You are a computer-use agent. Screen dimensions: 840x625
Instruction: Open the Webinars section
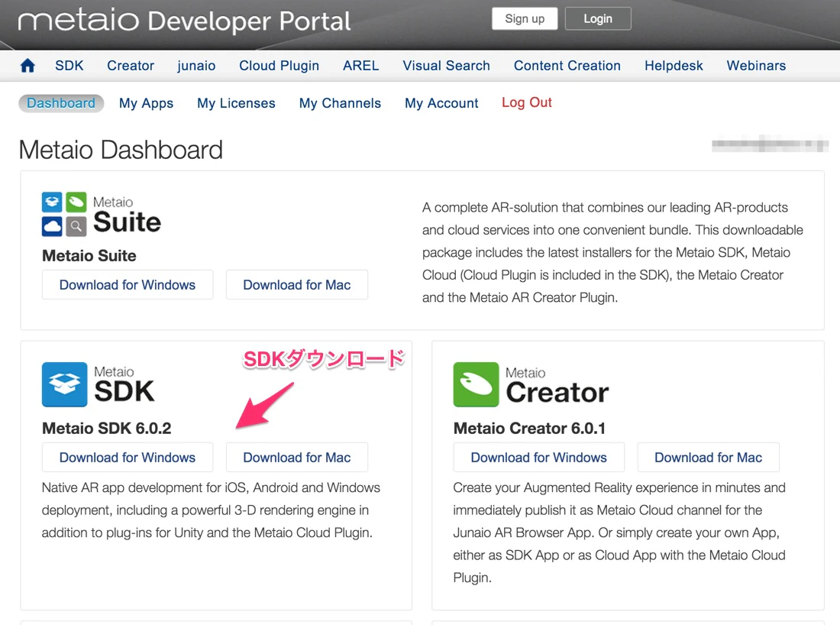click(757, 66)
